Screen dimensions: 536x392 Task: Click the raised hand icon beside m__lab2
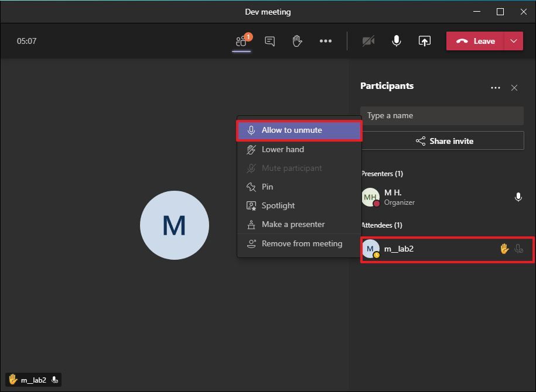pyautogui.click(x=504, y=249)
